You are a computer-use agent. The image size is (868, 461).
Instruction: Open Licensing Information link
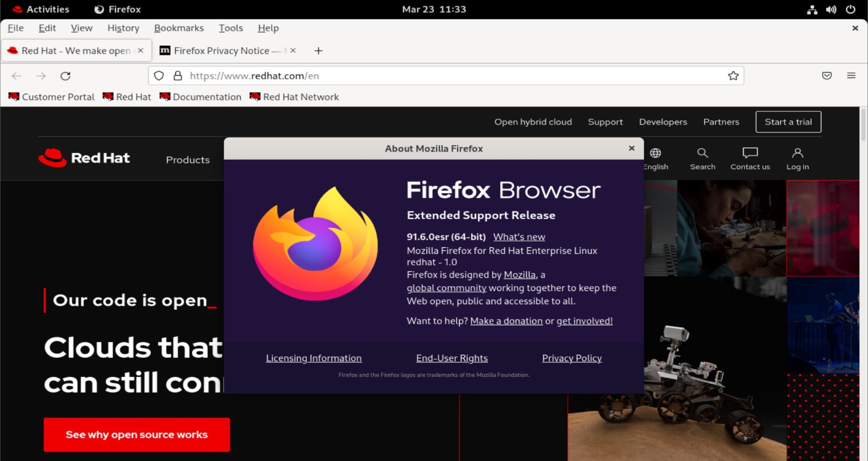(x=314, y=358)
